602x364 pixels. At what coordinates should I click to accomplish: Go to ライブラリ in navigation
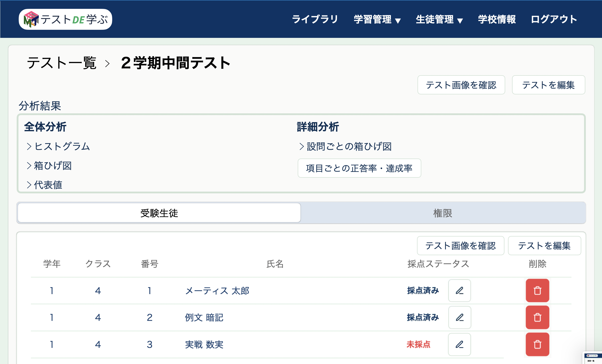point(315,19)
